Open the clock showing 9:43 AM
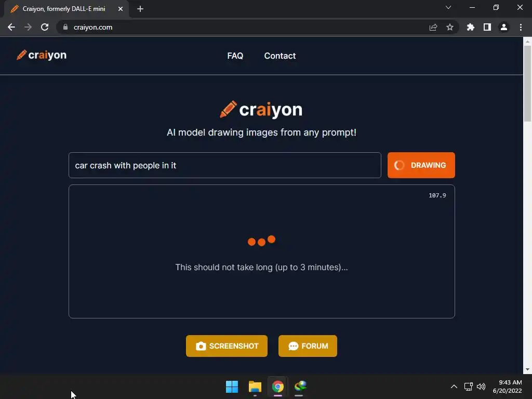 [x=507, y=387]
